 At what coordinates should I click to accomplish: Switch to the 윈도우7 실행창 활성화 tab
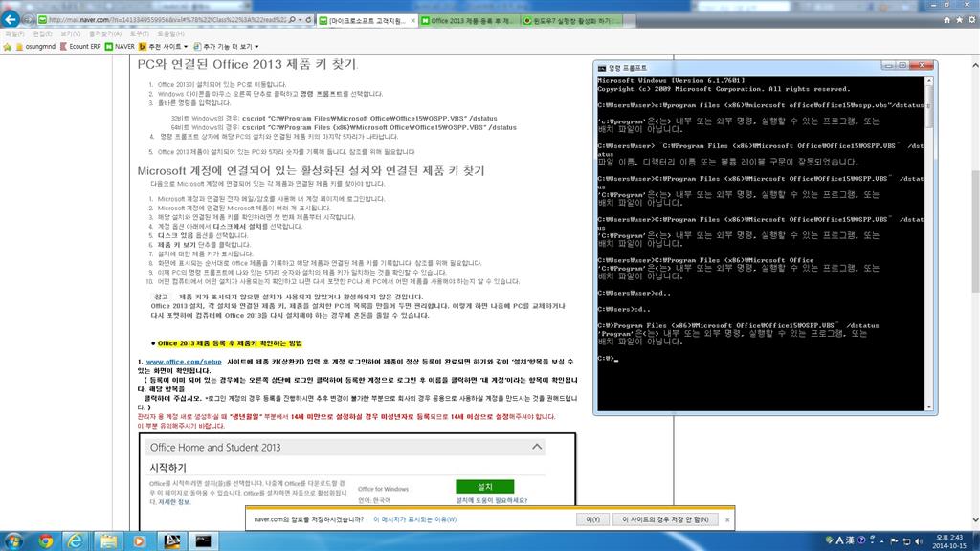(x=571, y=21)
